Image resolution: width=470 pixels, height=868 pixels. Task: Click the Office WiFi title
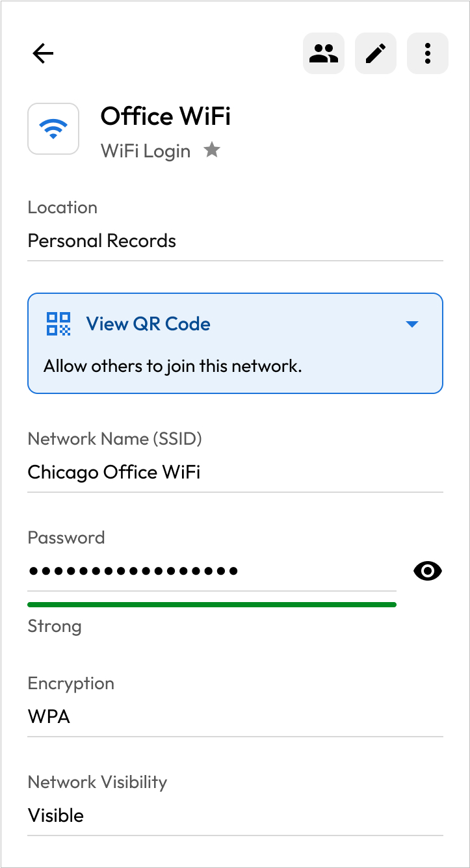point(166,116)
